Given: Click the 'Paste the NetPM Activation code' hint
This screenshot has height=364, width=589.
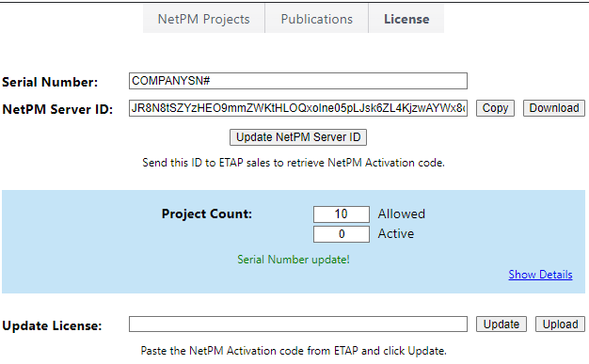Looking at the screenshot, I should 294,351.
